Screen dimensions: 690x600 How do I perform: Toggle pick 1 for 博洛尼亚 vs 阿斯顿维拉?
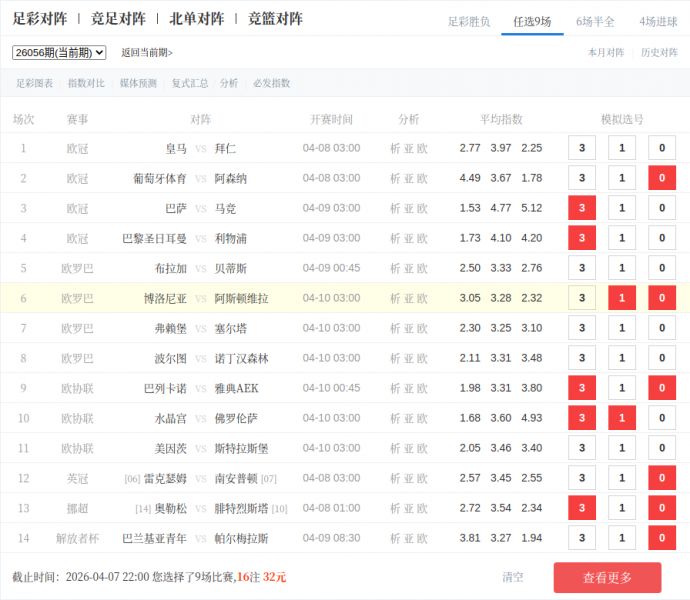622,298
